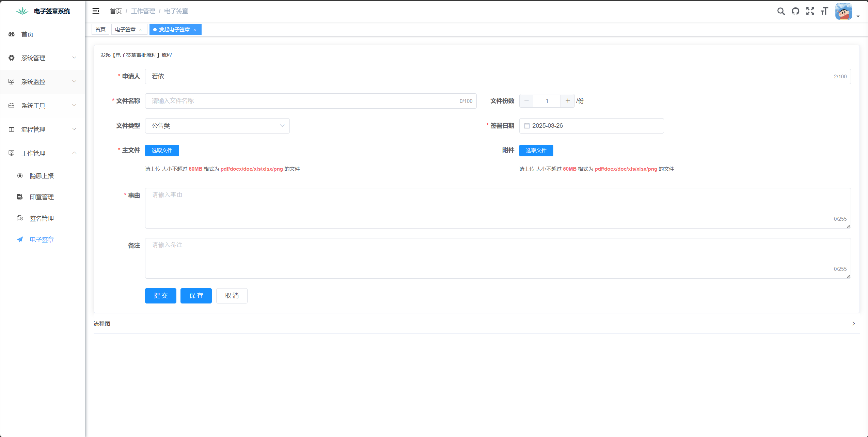Collapse the sidebar with the hamburger icon
The width and height of the screenshot is (868, 437).
(x=96, y=11)
